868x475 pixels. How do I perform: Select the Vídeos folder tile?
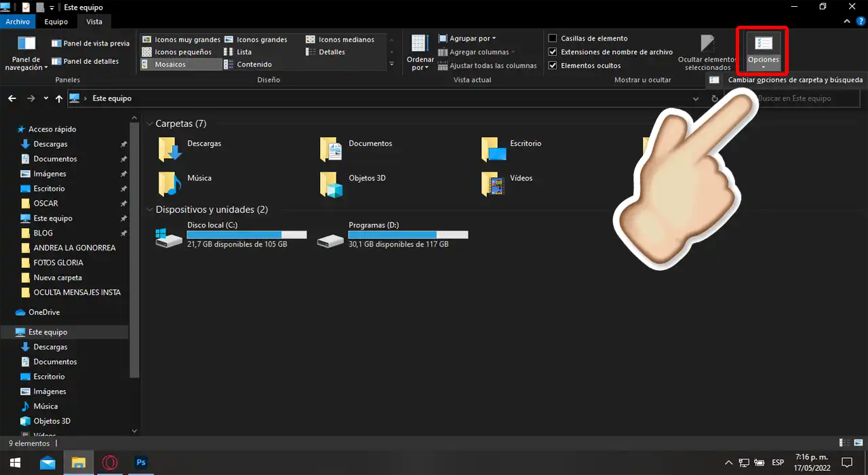click(x=507, y=183)
